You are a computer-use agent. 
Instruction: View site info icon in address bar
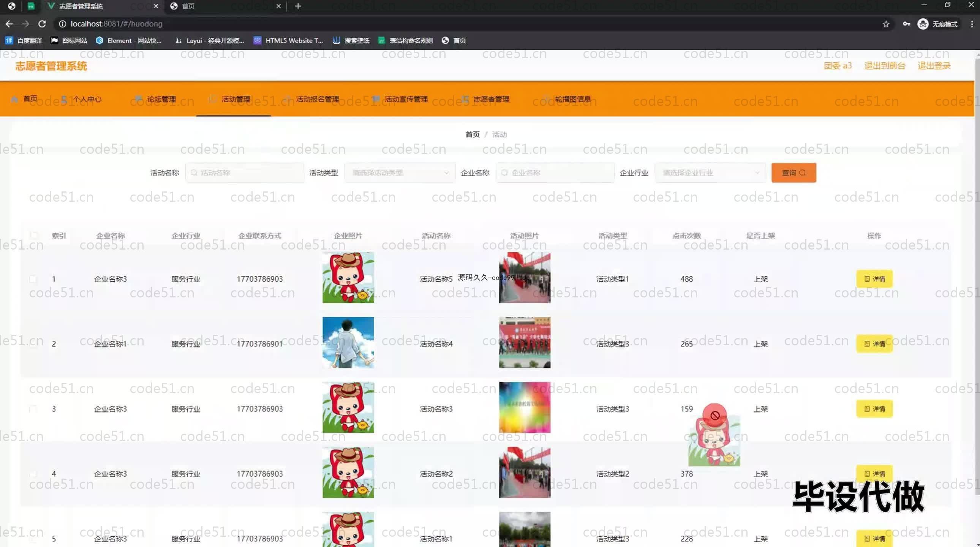pyautogui.click(x=62, y=24)
